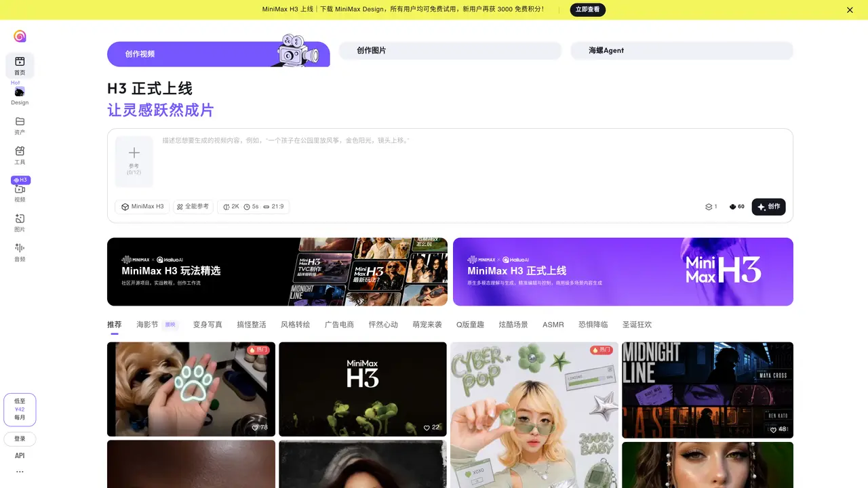The height and width of the screenshot is (488, 868).
Task: Select the 变身写真 category tab
Action: pyautogui.click(x=208, y=325)
